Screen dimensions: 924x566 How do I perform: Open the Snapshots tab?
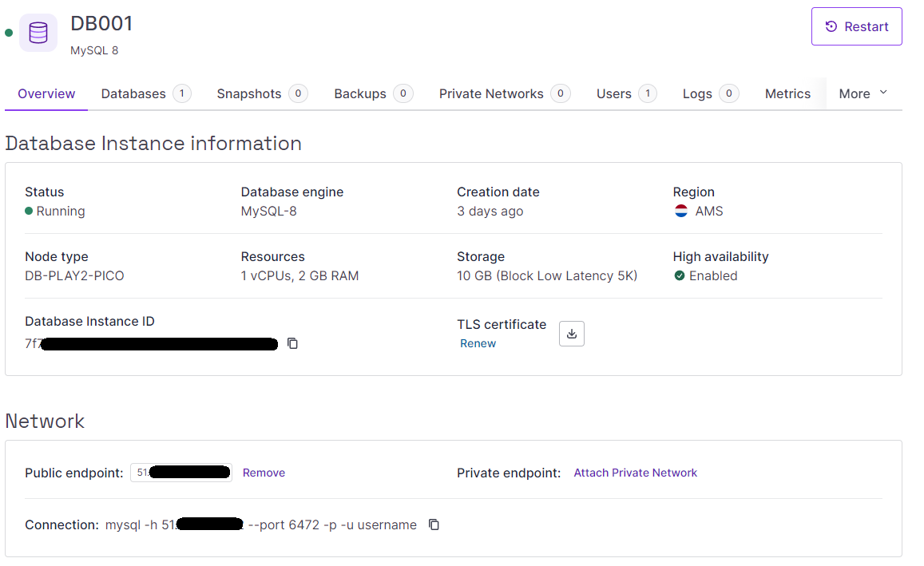click(x=250, y=93)
